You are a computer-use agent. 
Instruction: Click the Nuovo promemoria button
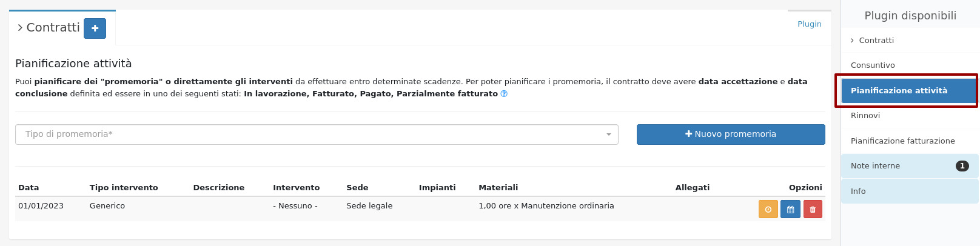[730, 135]
